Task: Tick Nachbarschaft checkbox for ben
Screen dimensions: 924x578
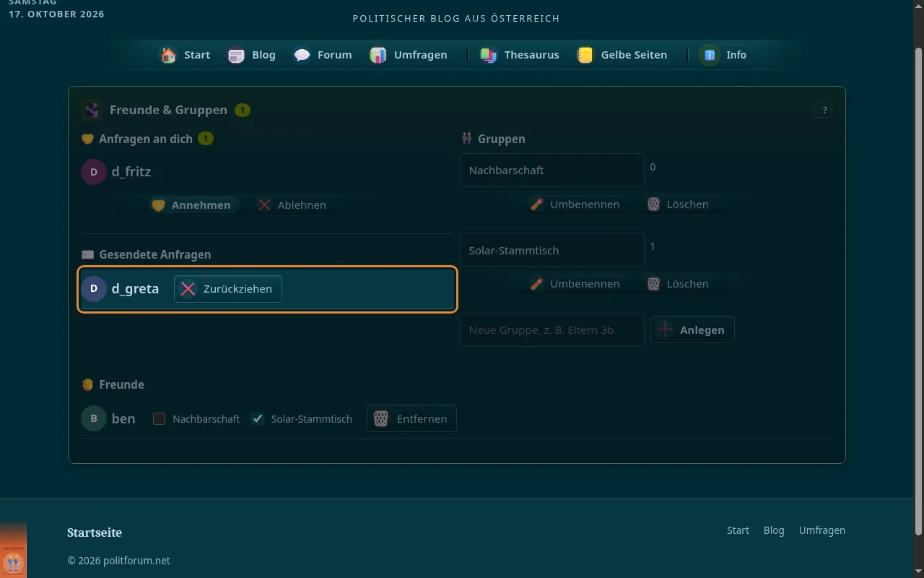Action: pos(160,419)
